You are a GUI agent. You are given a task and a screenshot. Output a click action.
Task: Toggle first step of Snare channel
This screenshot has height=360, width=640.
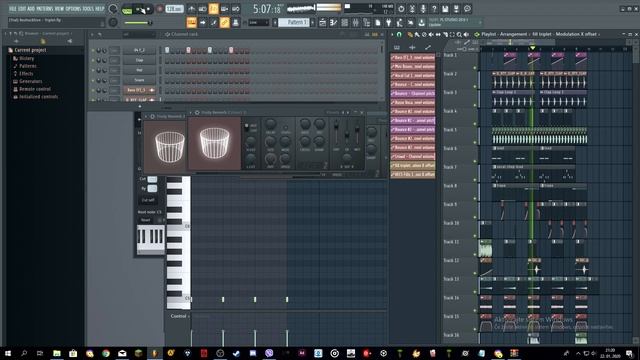[x=167, y=80]
